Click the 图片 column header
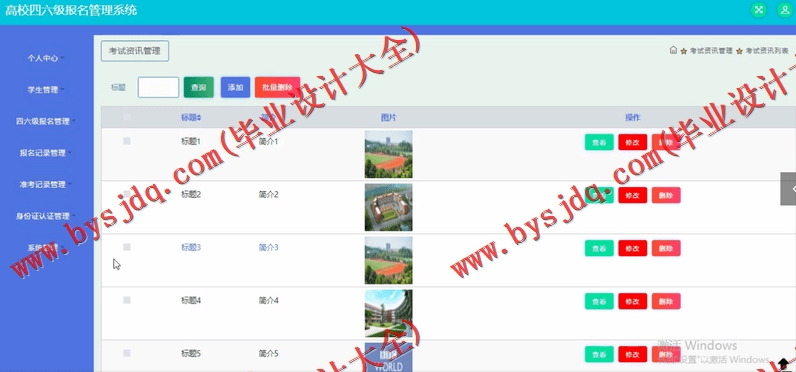 coord(388,118)
